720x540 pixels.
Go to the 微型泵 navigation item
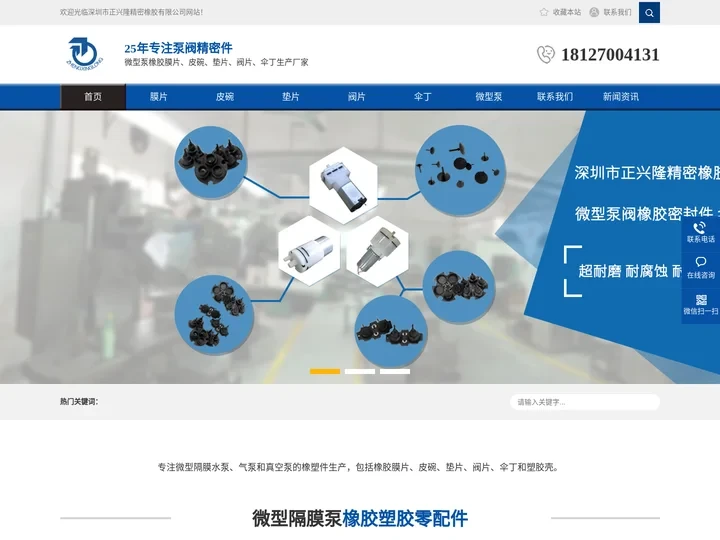click(x=489, y=97)
